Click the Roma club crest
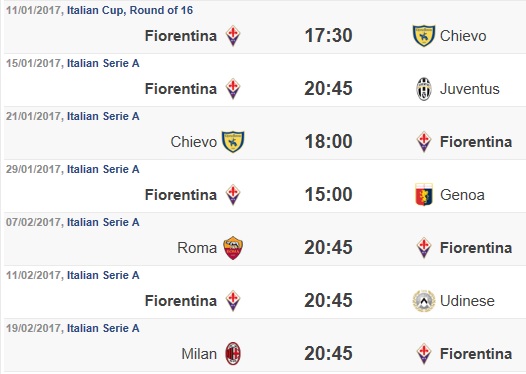This screenshot has height=374, width=526. (x=233, y=248)
